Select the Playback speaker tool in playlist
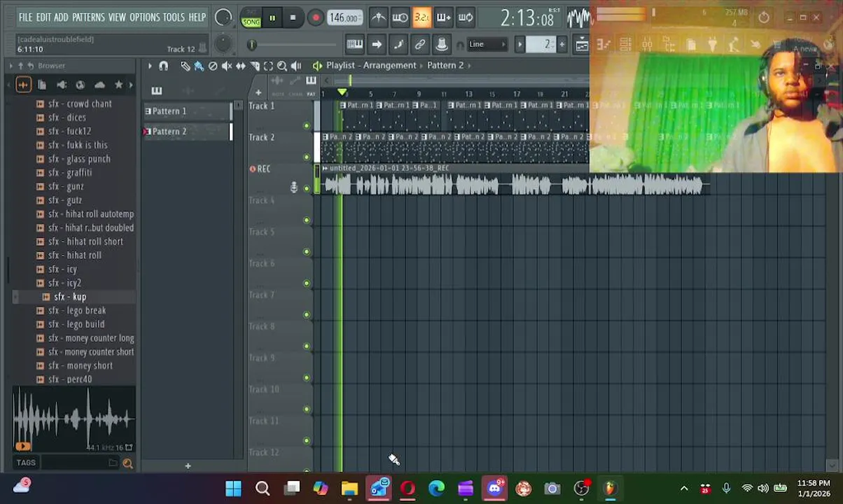The image size is (843, 504). (296, 66)
